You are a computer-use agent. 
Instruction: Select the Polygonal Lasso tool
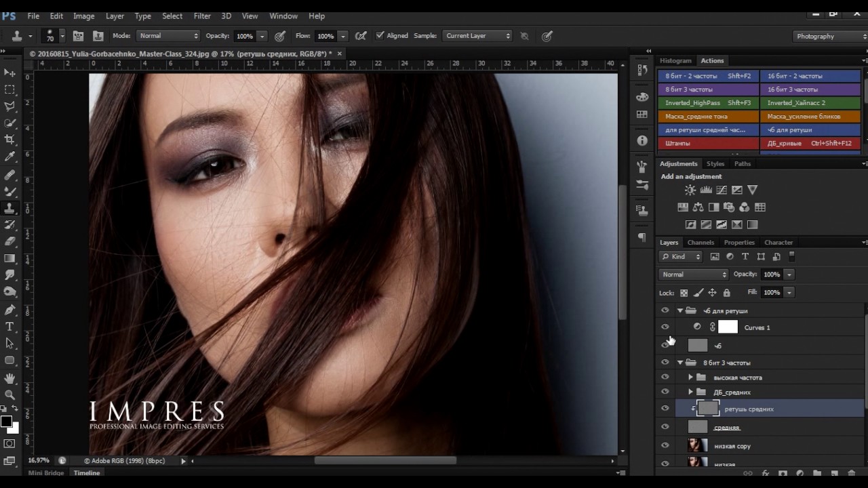[x=9, y=106]
